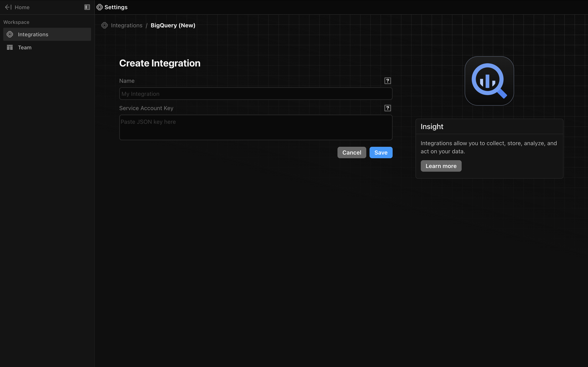Click the Integrations sidebar icon
Screen dimensions: 588x367
(10, 34)
